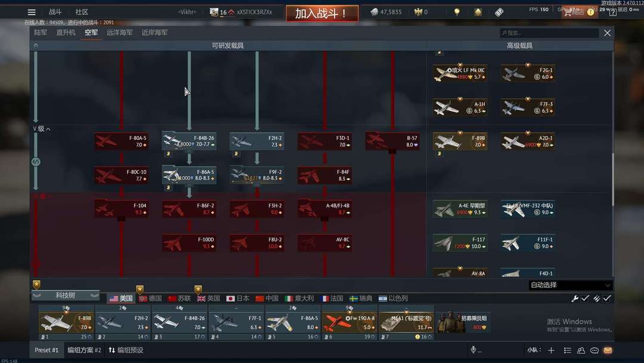Select the 瑞典 nation tab
644x363 pixels.
(x=361, y=299)
